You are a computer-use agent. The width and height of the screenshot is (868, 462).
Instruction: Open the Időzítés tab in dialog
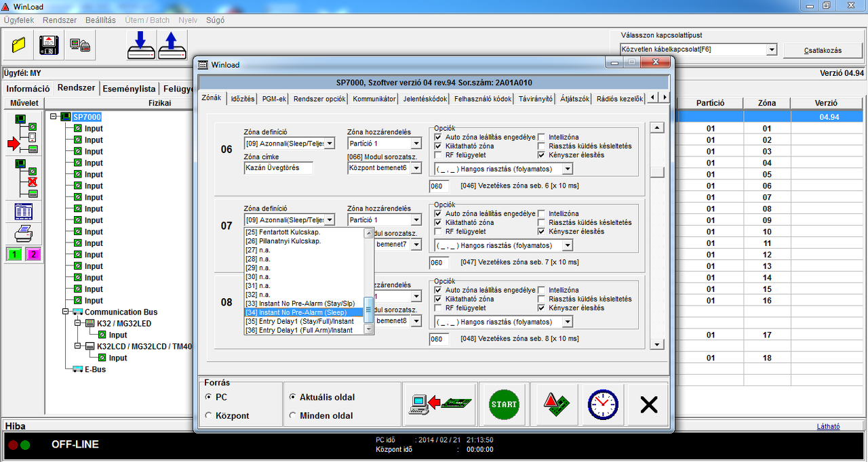click(242, 98)
